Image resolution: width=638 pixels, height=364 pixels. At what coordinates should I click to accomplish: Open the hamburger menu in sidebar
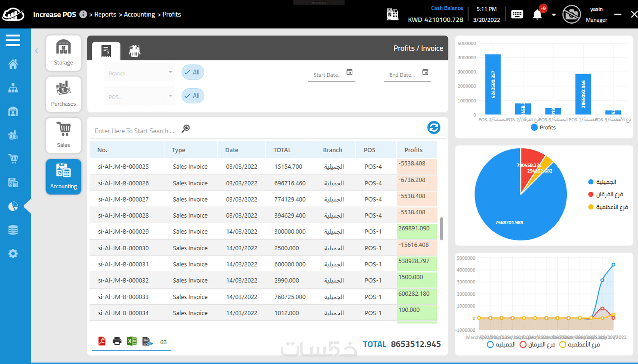13,40
